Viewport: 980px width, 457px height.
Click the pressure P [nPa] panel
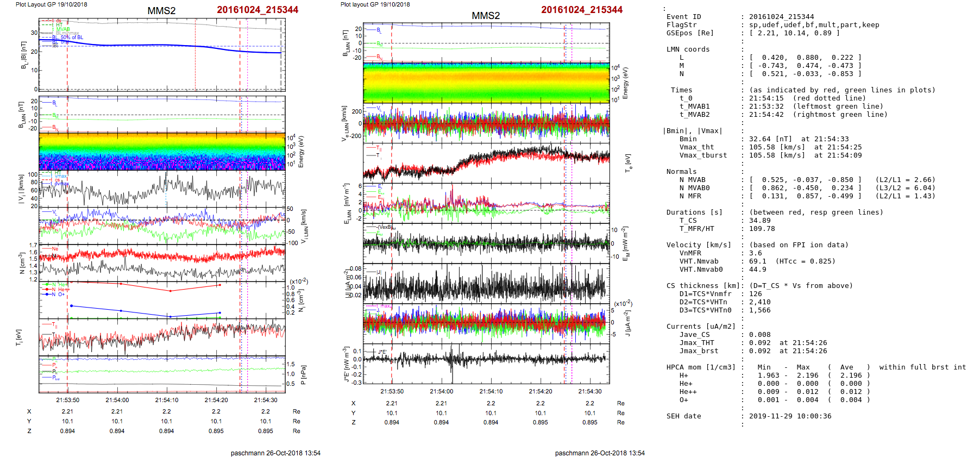coord(162,374)
